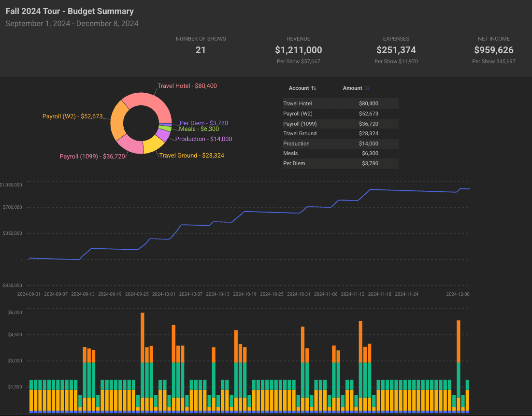Click the Revenue total $1,211,000

[x=298, y=50]
